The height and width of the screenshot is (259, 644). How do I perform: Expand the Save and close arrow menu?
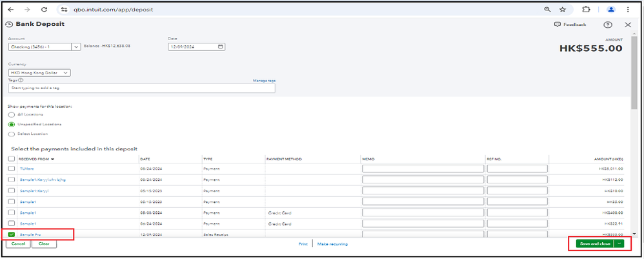pos(619,243)
